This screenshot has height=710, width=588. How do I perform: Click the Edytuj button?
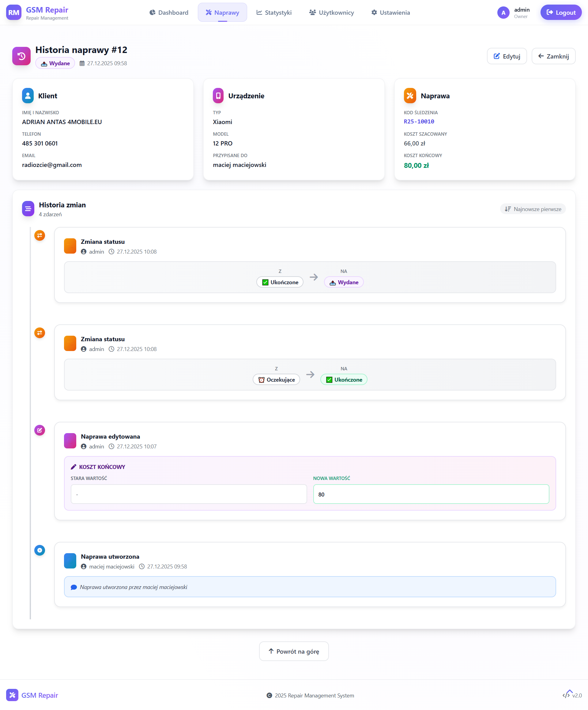507,56
